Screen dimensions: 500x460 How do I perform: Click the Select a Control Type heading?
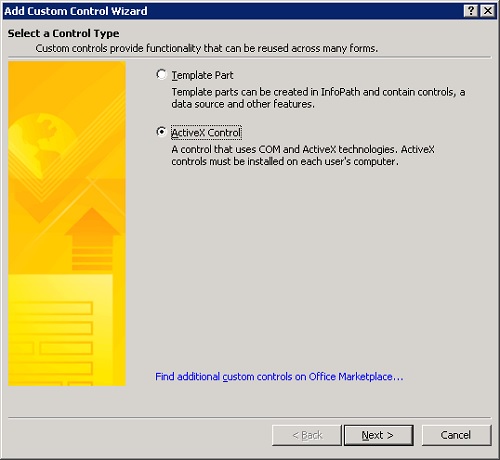63,33
